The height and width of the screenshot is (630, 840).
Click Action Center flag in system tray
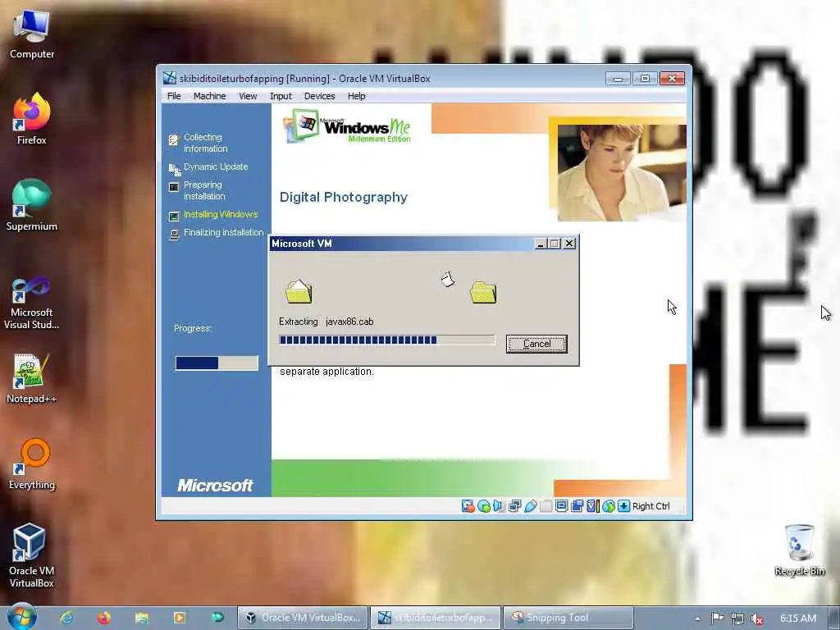coord(717,619)
